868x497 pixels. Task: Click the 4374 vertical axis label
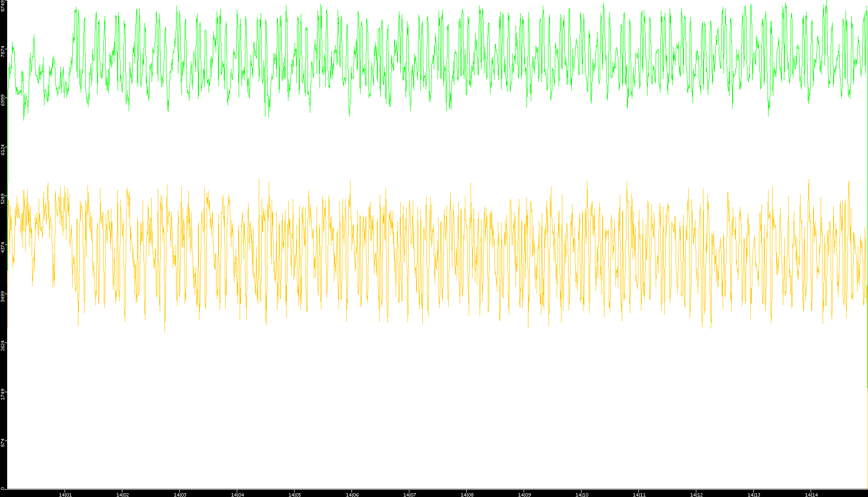[3, 247]
